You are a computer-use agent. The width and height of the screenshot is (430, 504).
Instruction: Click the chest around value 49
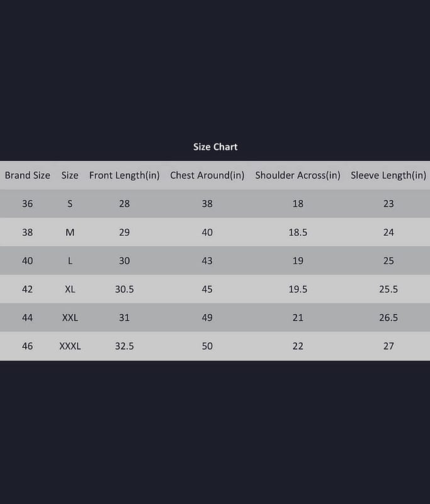click(x=207, y=318)
